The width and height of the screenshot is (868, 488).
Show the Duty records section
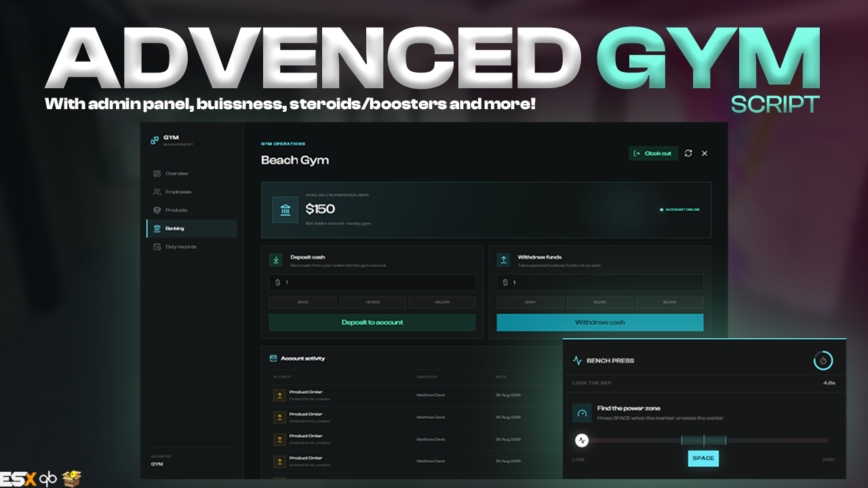click(191, 247)
